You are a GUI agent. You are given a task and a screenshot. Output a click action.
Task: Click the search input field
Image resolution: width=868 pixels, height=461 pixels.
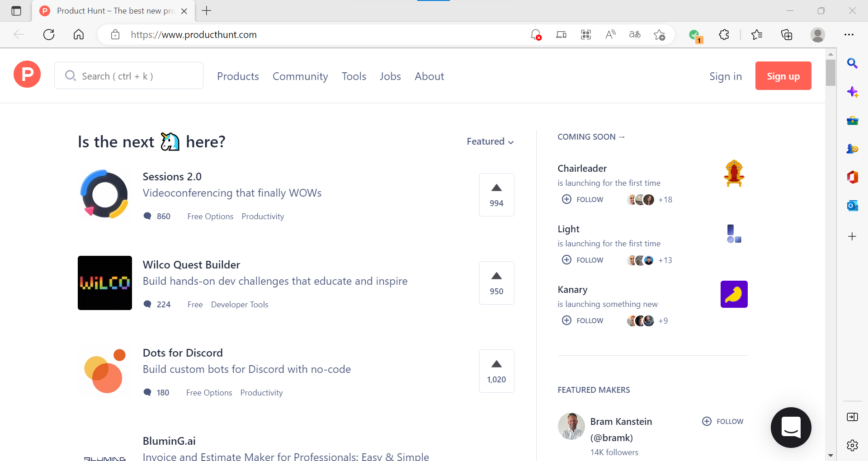[129, 75]
